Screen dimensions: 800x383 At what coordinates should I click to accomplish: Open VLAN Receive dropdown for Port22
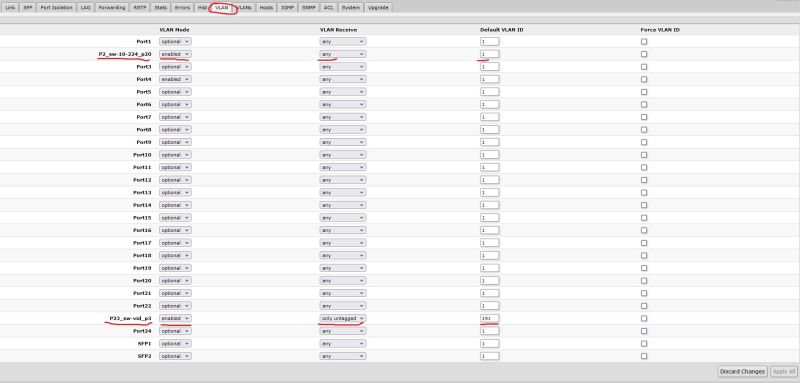tap(343, 306)
